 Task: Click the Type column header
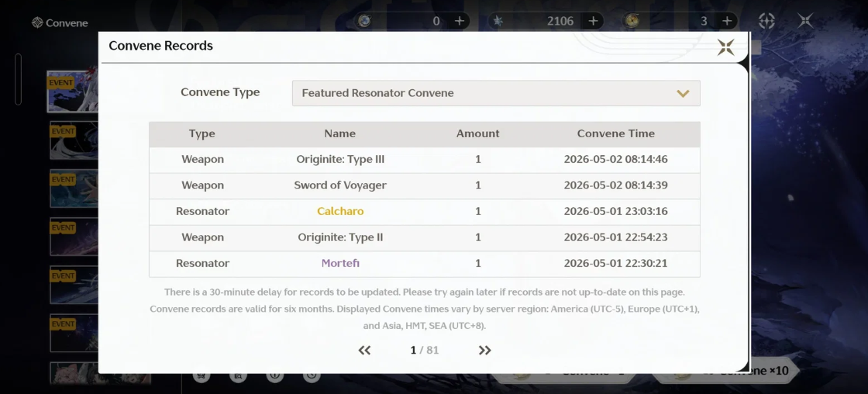[x=202, y=133]
